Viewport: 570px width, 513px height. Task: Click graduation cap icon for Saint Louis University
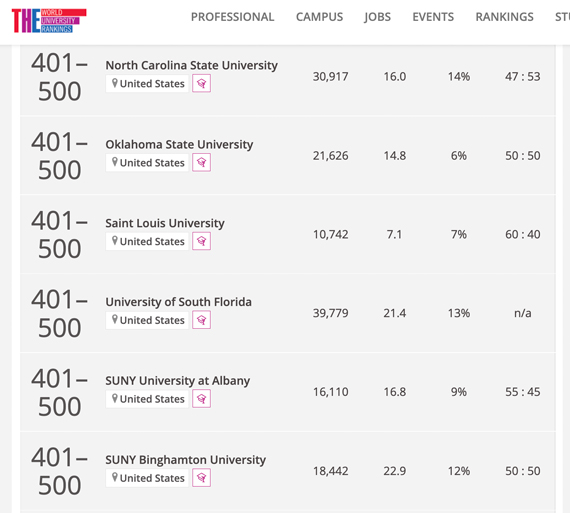tap(201, 241)
